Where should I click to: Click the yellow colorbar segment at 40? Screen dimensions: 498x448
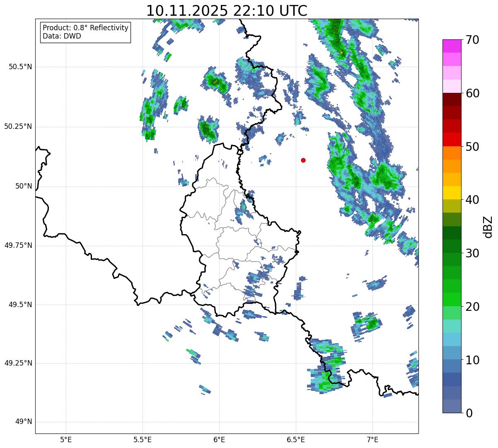pos(452,193)
